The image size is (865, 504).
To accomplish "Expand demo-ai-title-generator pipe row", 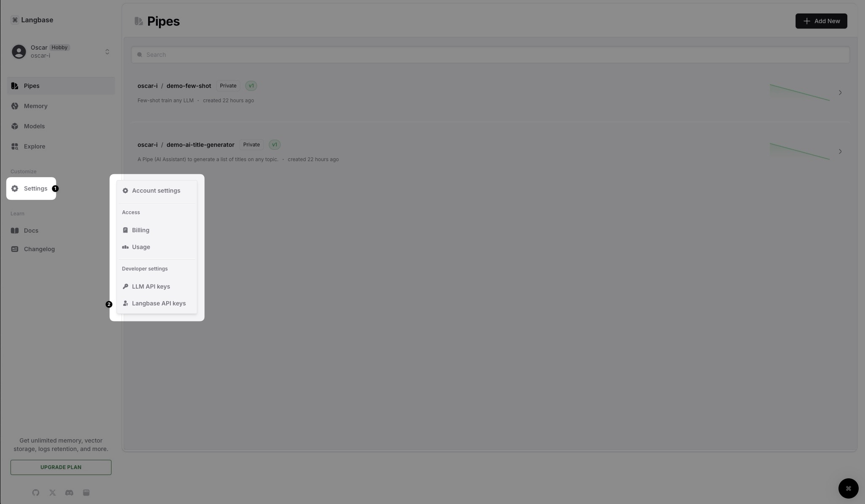I will pyautogui.click(x=840, y=152).
